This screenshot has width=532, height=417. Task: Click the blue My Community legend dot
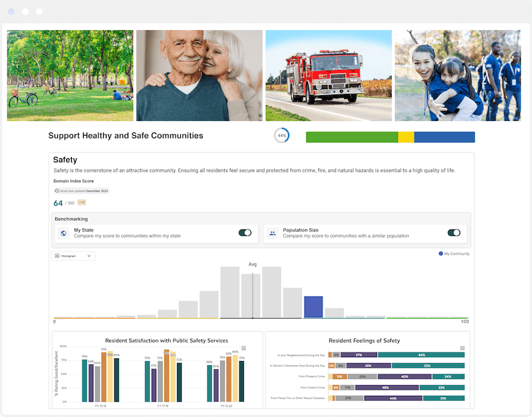coord(441,253)
